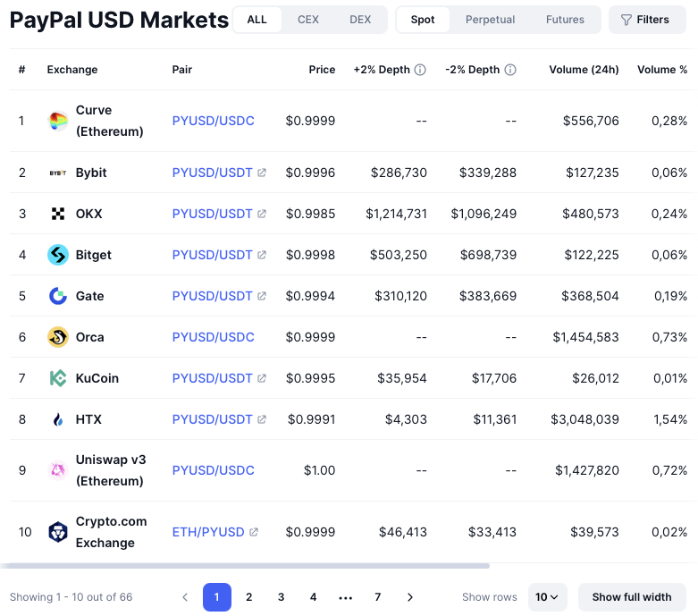Viewport: 698px width, 616px height.
Task: Click the OKX exchange name
Action: click(89, 214)
